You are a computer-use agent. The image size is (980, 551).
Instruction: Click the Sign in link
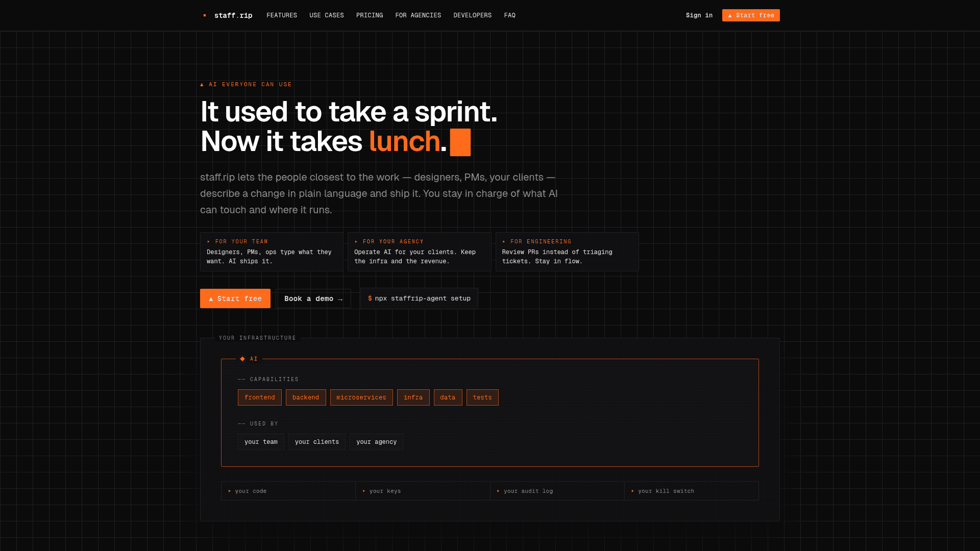click(699, 15)
